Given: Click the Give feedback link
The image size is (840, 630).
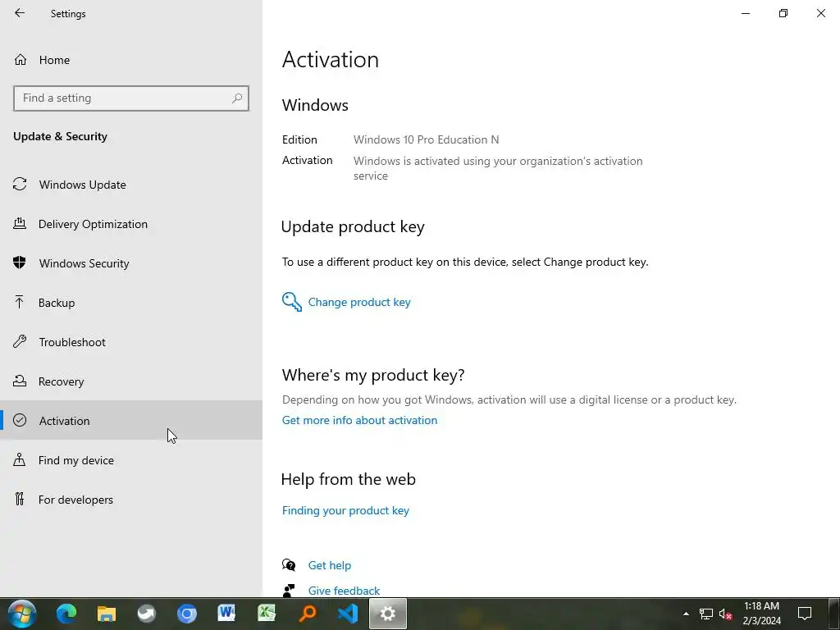Looking at the screenshot, I should [344, 591].
